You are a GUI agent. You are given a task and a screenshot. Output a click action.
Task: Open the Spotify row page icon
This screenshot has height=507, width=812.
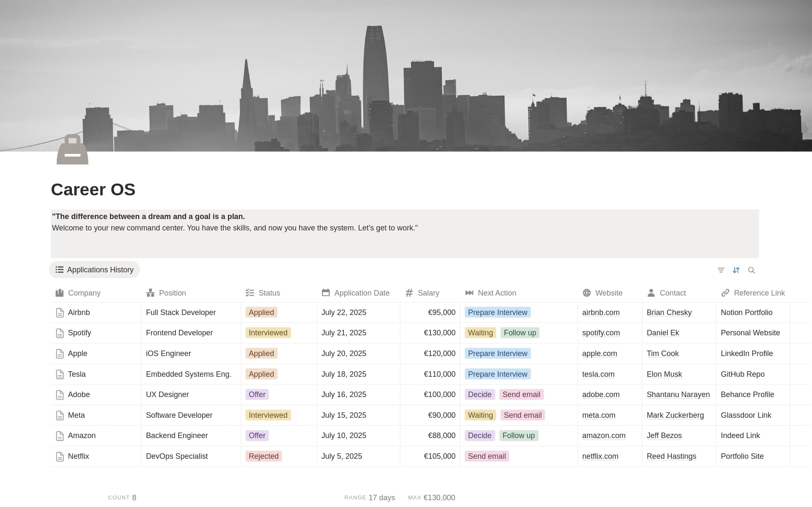click(x=60, y=333)
